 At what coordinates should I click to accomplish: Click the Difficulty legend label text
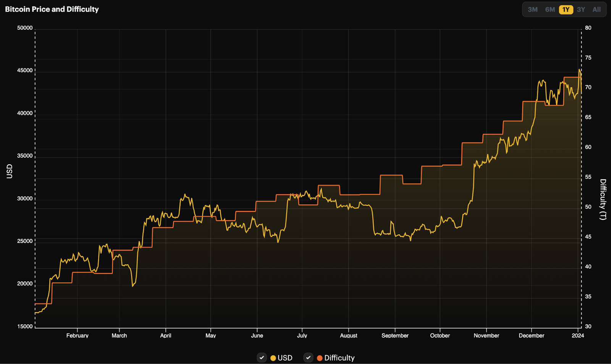339,358
